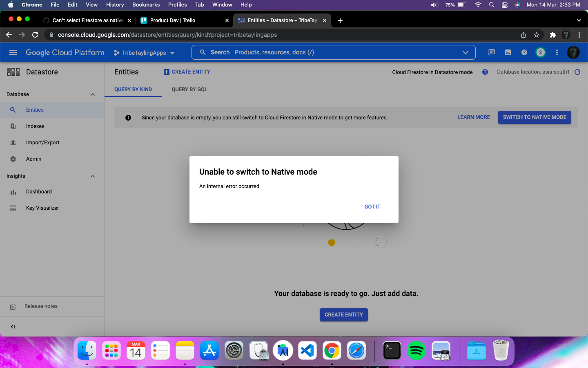Click CREATE ENTITY at the page bottom

click(x=343, y=315)
